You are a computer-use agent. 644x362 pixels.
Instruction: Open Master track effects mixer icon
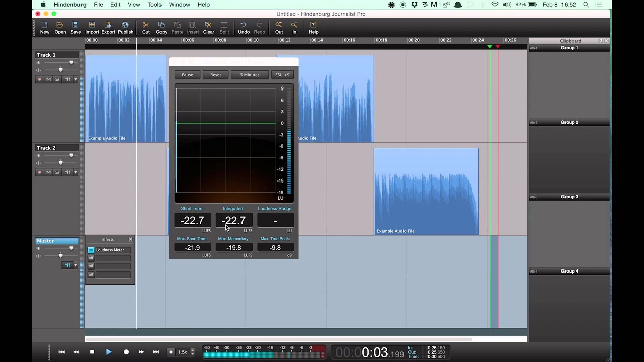click(x=67, y=265)
